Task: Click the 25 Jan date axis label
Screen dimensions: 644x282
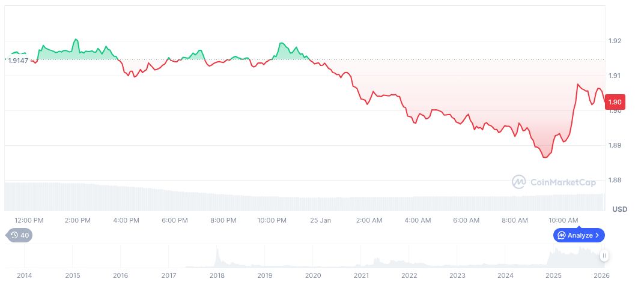Action: click(x=321, y=220)
